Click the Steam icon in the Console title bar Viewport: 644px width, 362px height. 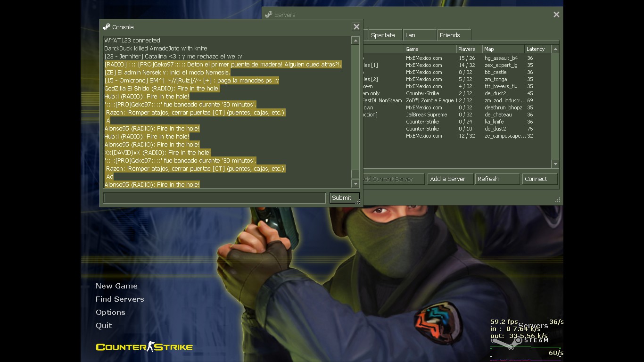click(x=106, y=27)
